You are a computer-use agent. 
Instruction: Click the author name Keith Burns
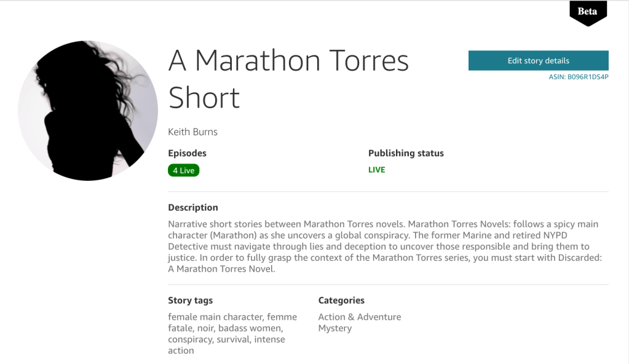pos(192,132)
